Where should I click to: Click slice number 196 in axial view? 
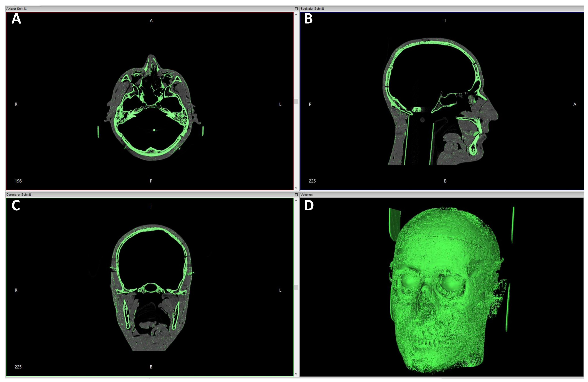pos(18,181)
